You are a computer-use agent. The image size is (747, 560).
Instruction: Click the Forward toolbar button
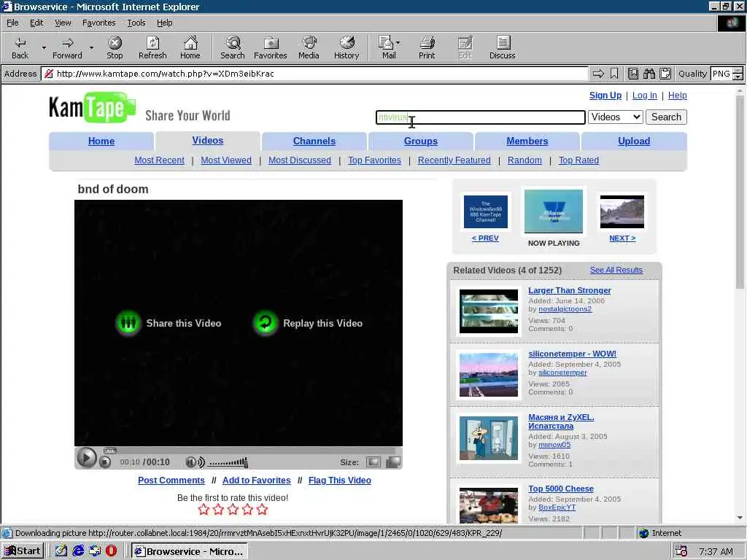67,47
